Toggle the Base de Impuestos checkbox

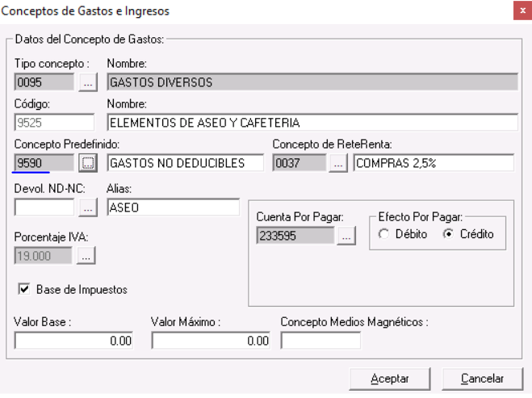tap(24, 289)
